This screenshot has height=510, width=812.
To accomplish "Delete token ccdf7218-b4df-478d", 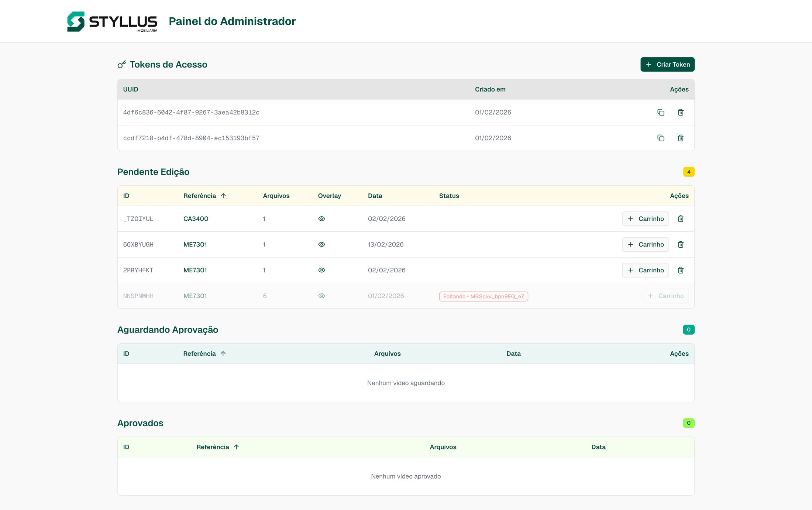I will 681,138.
